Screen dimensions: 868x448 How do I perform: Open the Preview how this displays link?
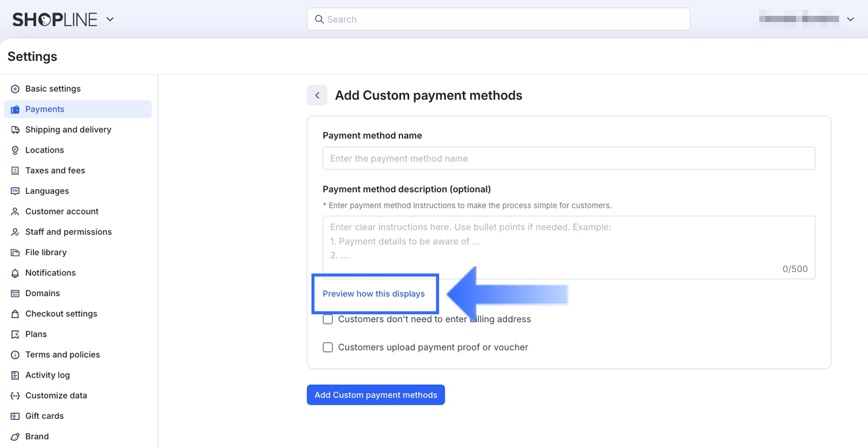(374, 294)
